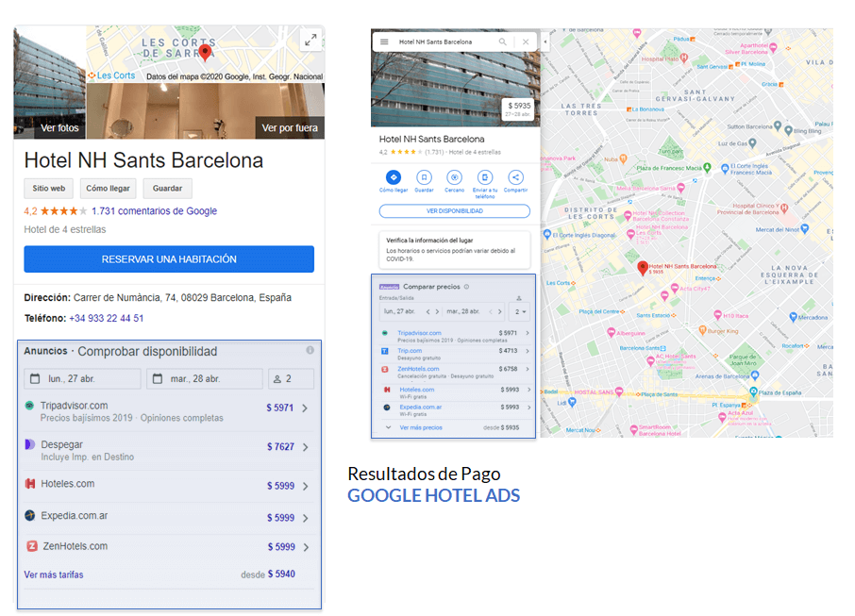The width and height of the screenshot is (855, 616).
Task: Click the Mercat del Ninot marker on the map
Action: click(x=804, y=229)
